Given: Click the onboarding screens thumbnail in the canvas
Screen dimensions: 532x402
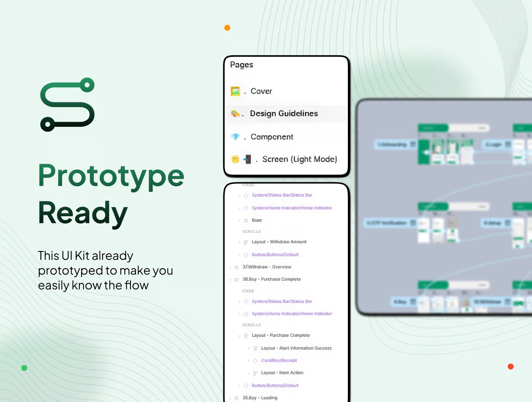Looking at the screenshot, I should 446,152.
